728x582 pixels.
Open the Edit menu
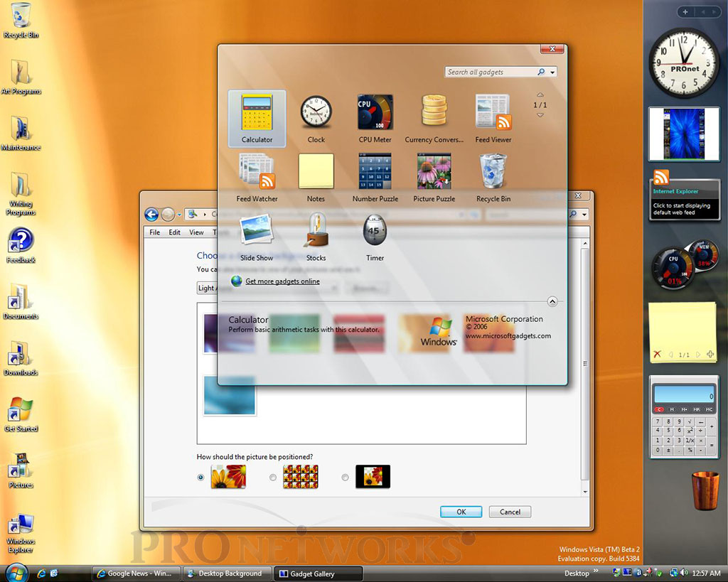(x=174, y=232)
